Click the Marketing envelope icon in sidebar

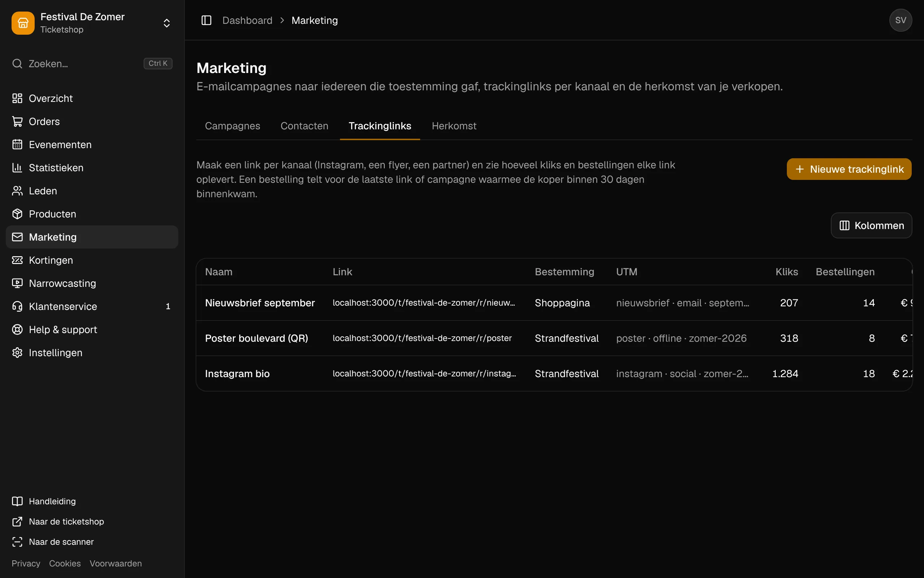pyautogui.click(x=17, y=237)
